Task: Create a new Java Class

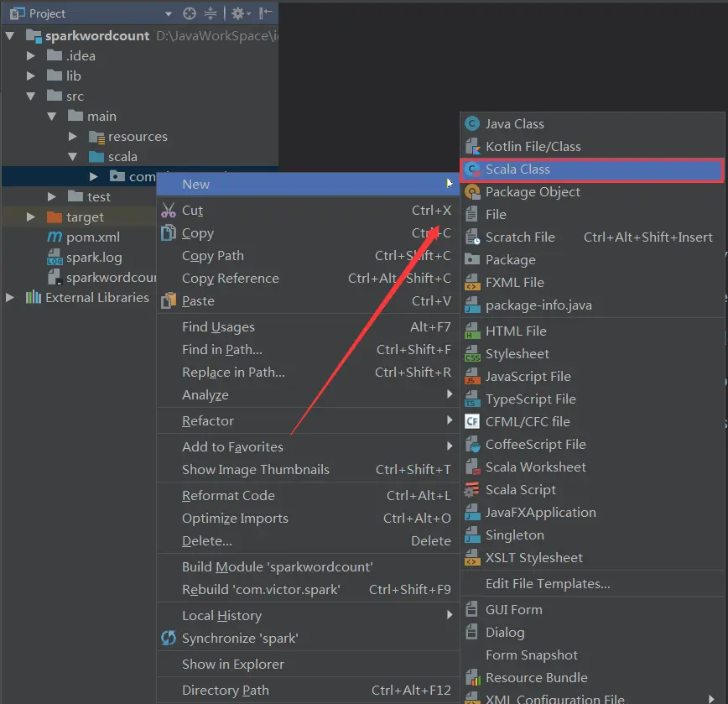Action: [x=592, y=124]
